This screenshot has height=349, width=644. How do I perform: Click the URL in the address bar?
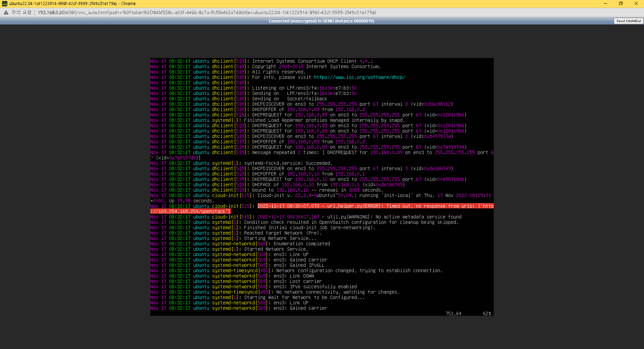click(207, 12)
